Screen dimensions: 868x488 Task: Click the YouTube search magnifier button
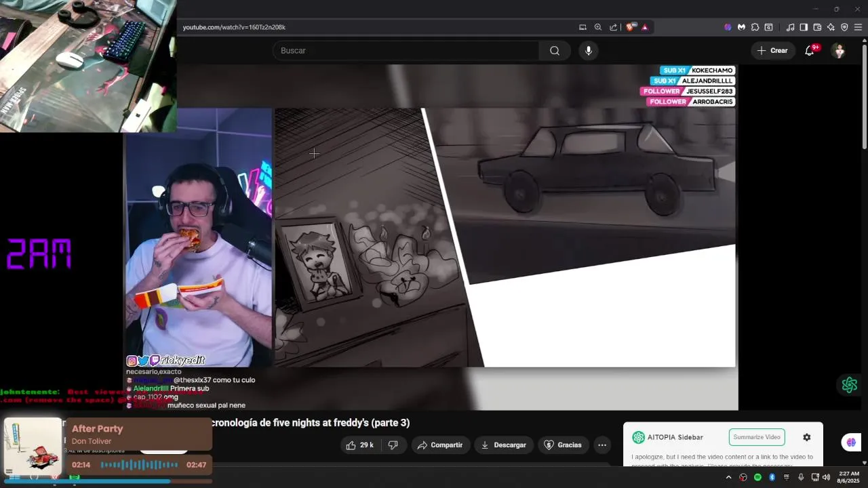tap(555, 51)
